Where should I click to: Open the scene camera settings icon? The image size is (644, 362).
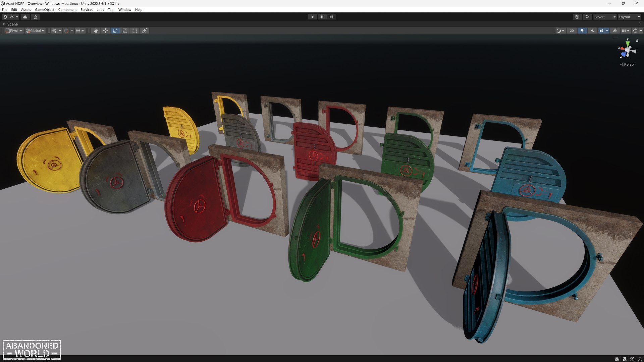pos(624,31)
